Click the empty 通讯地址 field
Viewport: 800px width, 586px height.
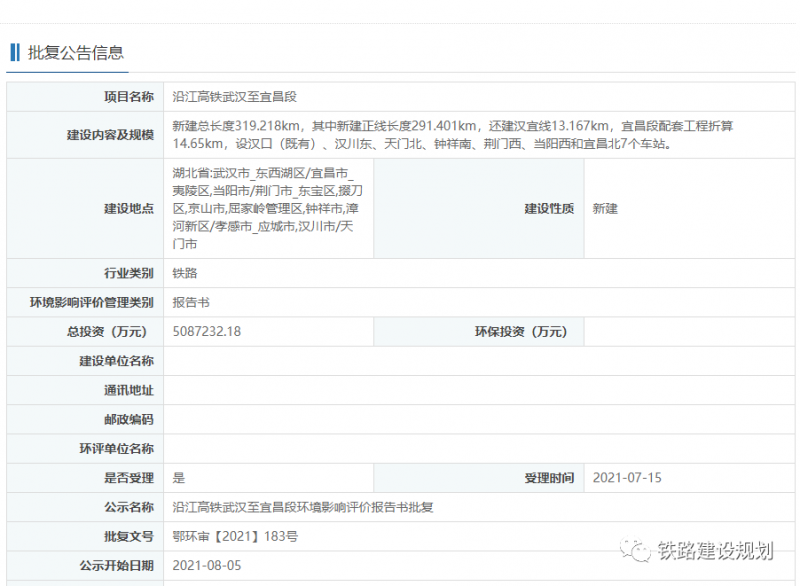click(x=478, y=390)
